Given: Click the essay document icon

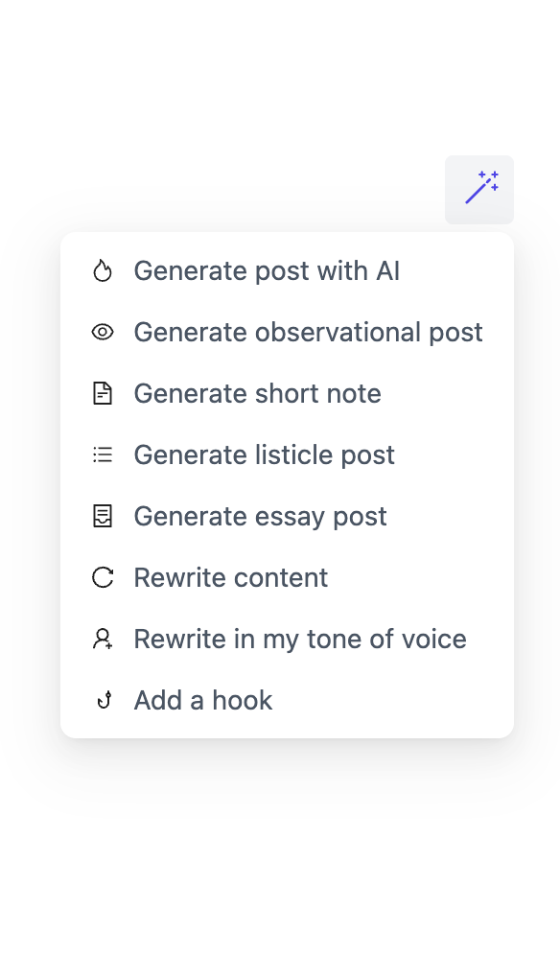Looking at the screenshot, I should pos(103,516).
